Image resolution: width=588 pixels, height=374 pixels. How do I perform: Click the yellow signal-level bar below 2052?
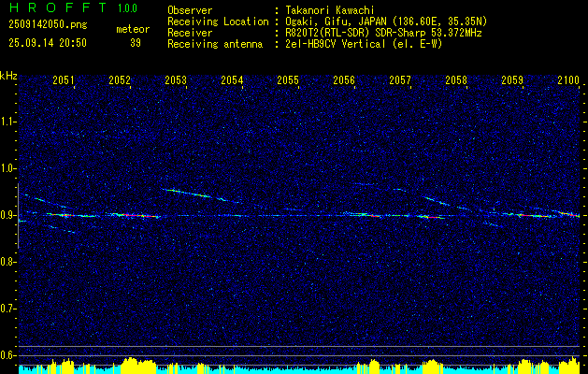[x=138, y=365]
